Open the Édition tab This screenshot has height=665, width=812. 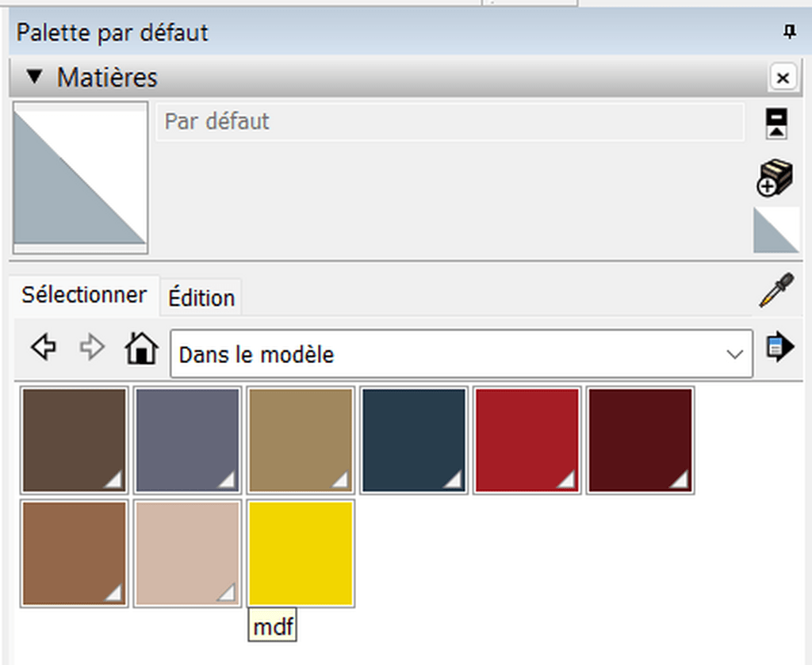[201, 298]
